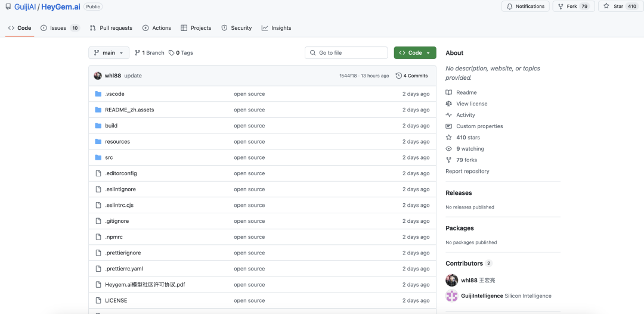Click the .npmrc file icon
The image size is (644, 314).
click(x=98, y=237)
